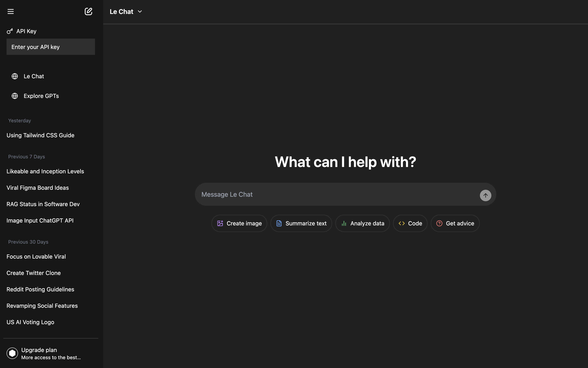Click the key icon beside API Key
This screenshot has height=368, width=588.
(10, 31)
